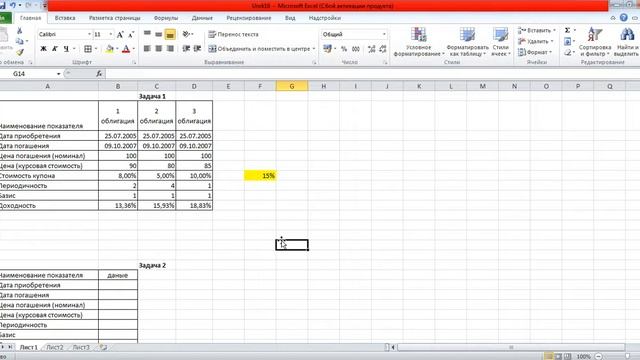640x360 pixels.
Task: Open text orientation options
Action: pyautogui.click(x=188, y=34)
